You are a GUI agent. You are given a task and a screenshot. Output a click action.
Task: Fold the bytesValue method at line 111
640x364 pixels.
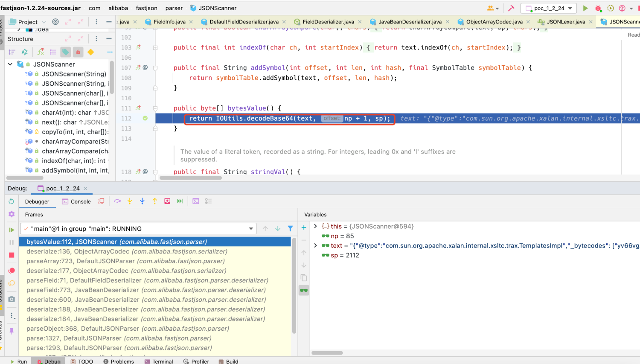click(x=155, y=108)
